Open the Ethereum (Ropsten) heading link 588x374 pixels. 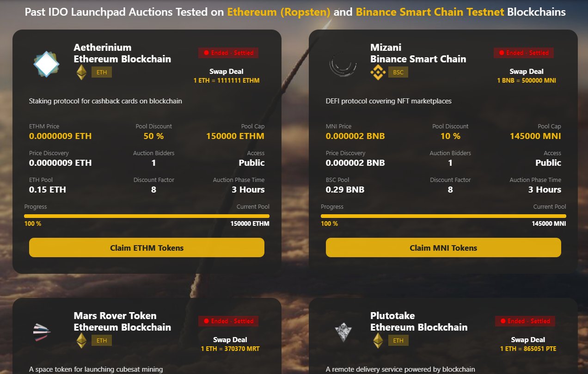coord(279,12)
